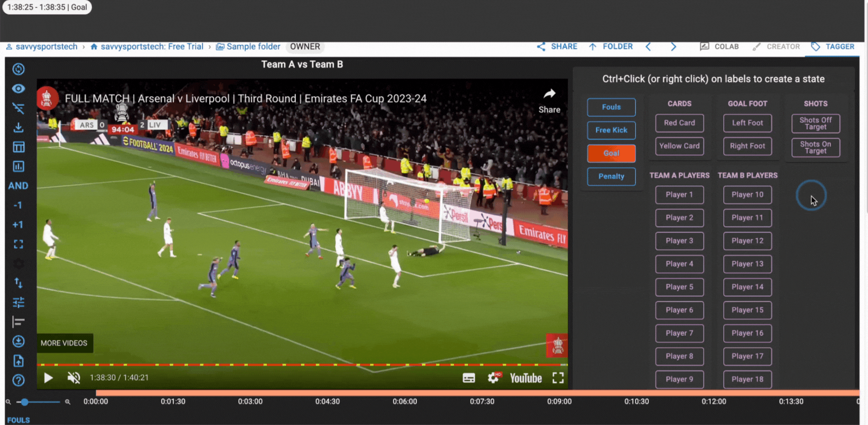868x425 pixels.
Task: Toggle subtitles captions icon
Action: [469, 378]
